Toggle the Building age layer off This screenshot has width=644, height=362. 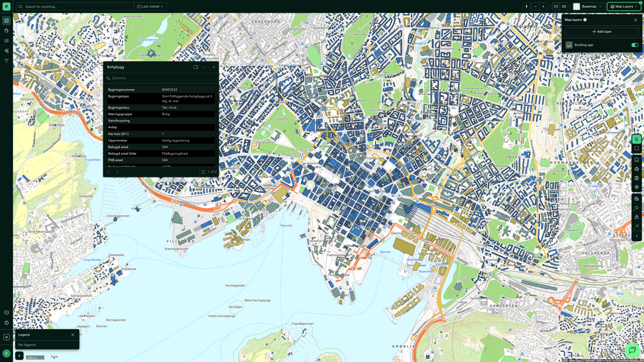(x=635, y=45)
